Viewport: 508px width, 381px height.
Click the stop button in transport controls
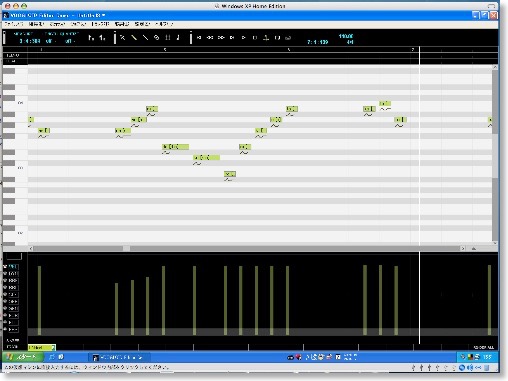point(255,38)
